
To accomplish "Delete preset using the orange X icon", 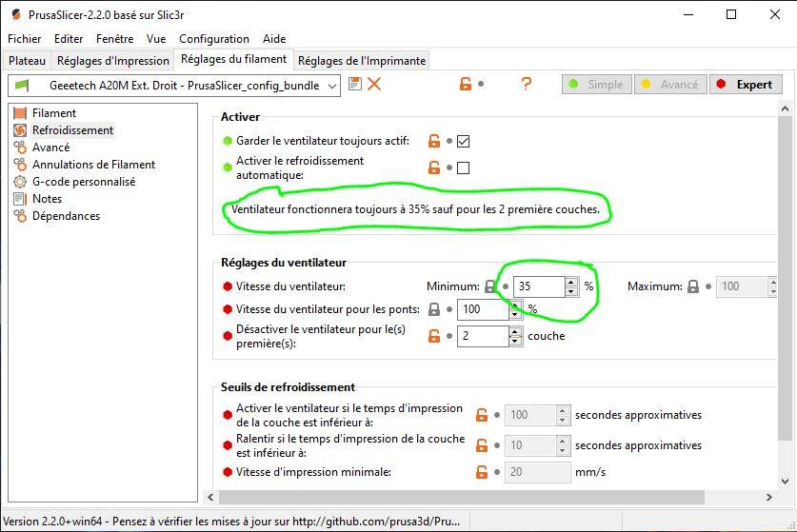I will pyautogui.click(x=374, y=84).
